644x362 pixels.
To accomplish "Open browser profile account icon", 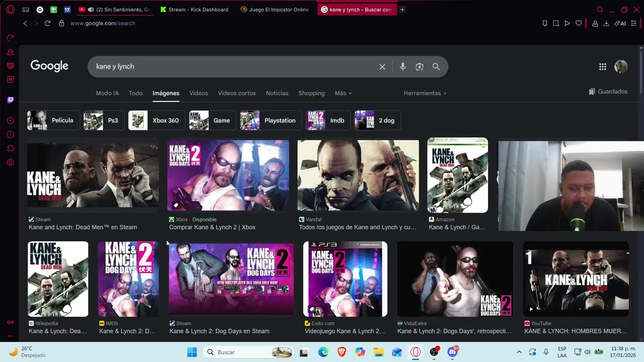I will pyautogui.click(x=595, y=23).
